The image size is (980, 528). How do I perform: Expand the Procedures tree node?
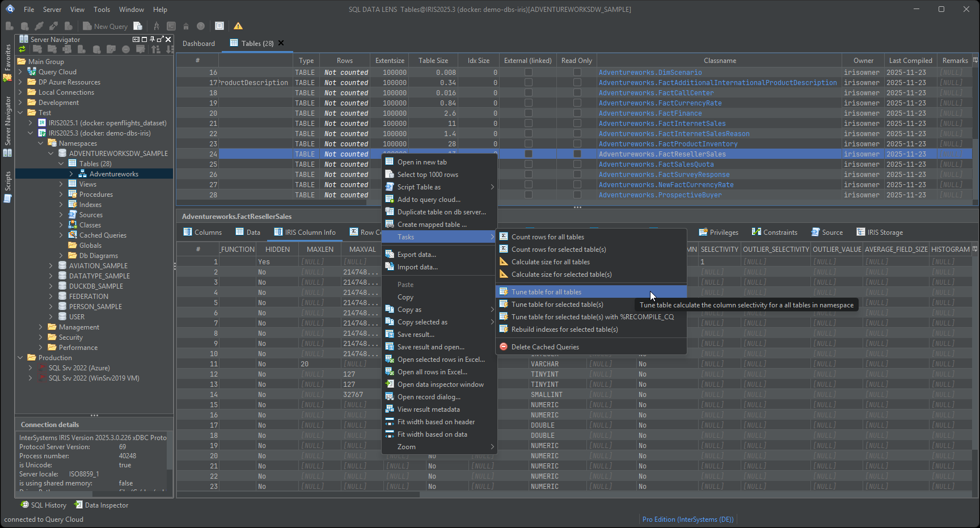point(61,195)
